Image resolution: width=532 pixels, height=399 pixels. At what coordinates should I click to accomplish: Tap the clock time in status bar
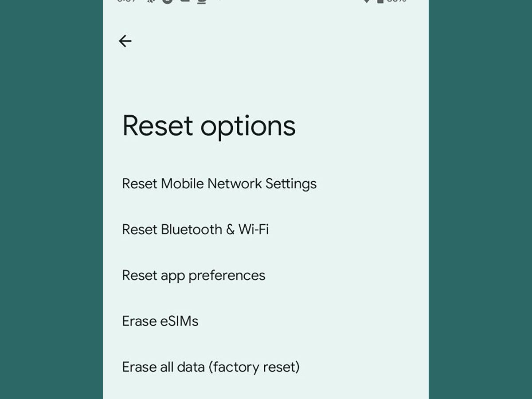(x=126, y=1)
